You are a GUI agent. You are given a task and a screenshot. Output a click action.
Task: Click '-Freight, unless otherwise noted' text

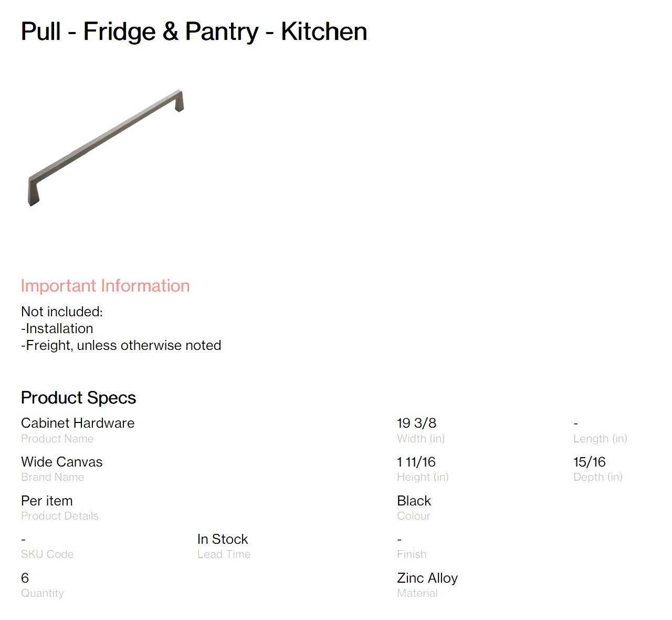point(121,345)
